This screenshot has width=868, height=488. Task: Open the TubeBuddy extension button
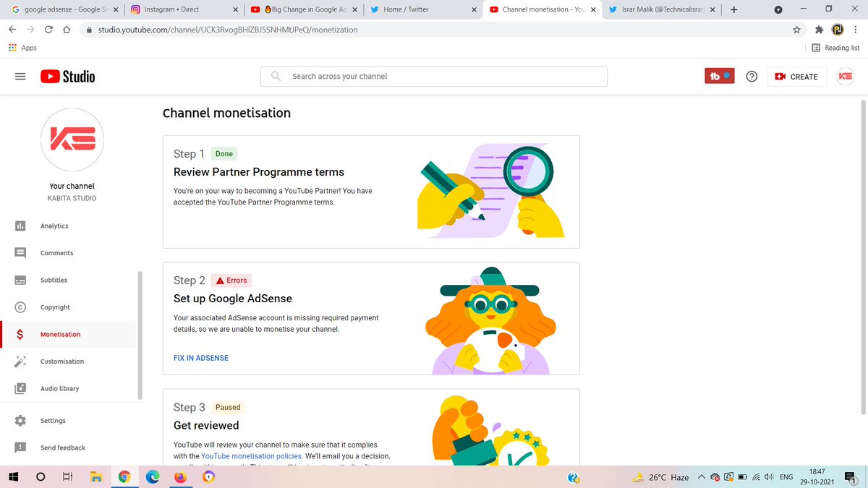[x=719, y=76]
